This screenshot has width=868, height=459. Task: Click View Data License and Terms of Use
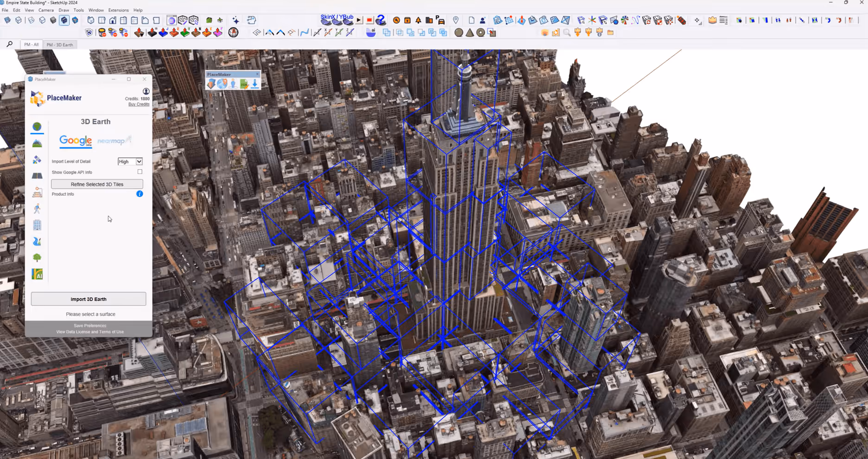pos(90,332)
